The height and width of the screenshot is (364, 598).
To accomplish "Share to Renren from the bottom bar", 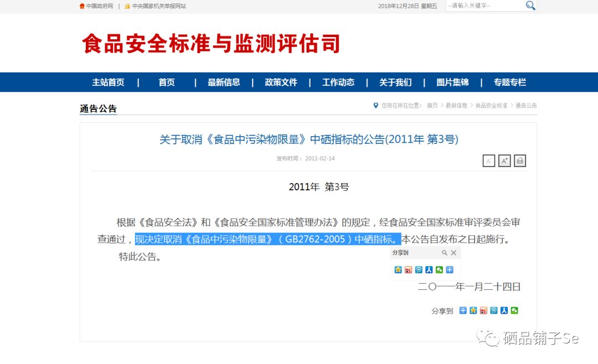I will pyautogui.click(x=504, y=311).
